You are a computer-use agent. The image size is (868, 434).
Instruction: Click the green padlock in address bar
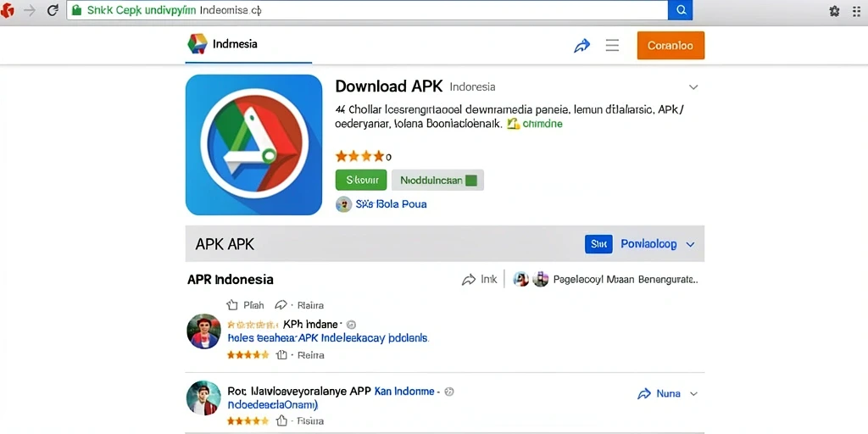(x=76, y=10)
